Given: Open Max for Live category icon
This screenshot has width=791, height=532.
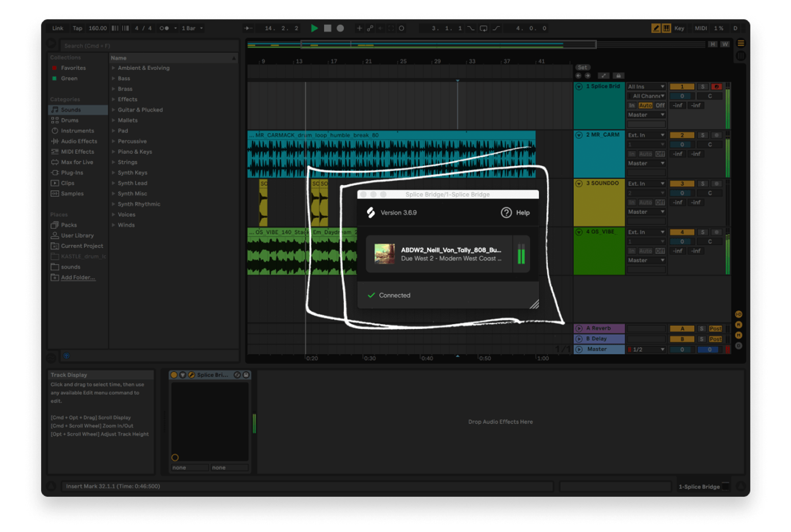Looking at the screenshot, I should pos(55,162).
